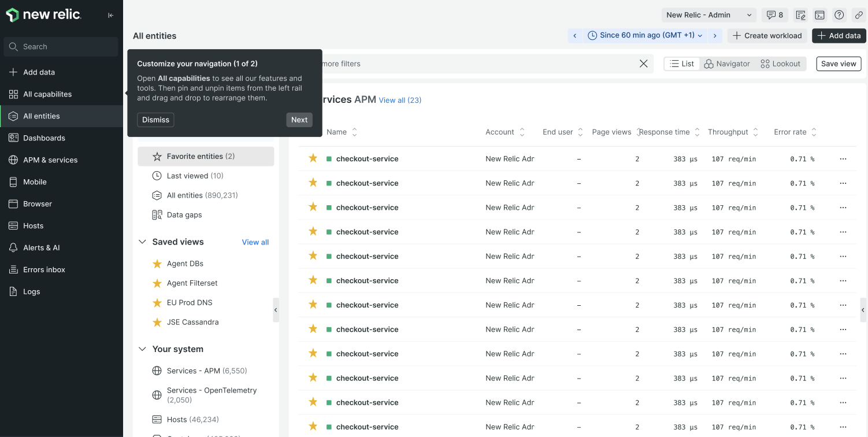Click Next in the navigation tooltip

pos(299,120)
